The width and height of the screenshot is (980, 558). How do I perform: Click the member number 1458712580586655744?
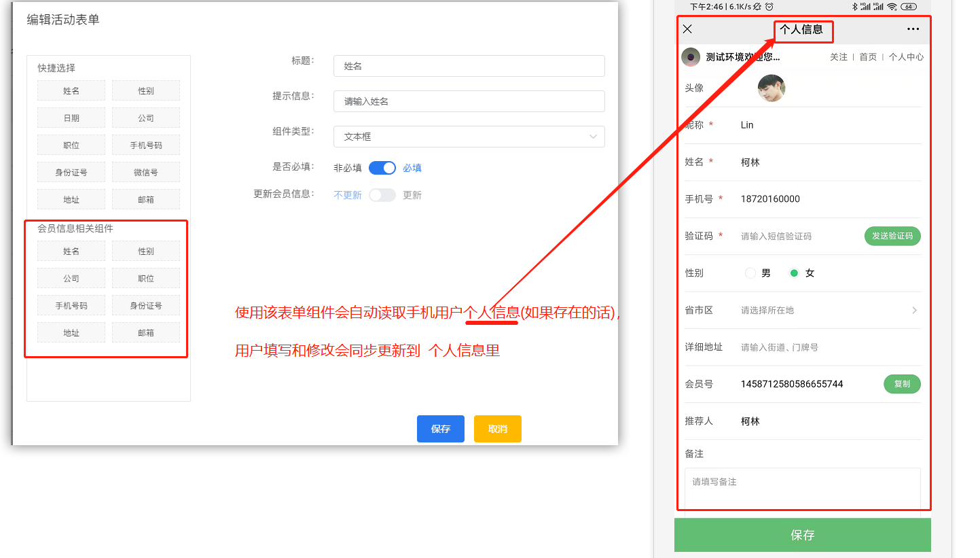(792, 384)
